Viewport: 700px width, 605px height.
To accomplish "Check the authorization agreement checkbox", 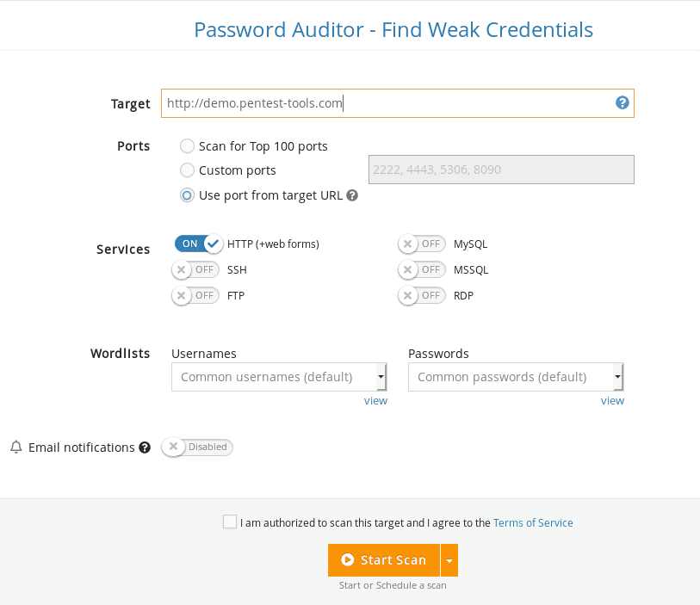I will click(230, 522).
